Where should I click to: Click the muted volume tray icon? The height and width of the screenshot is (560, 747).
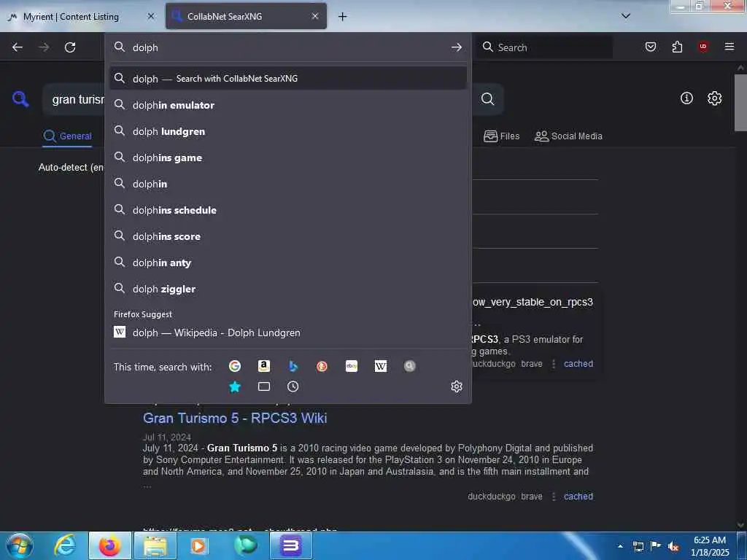(673, 546)
